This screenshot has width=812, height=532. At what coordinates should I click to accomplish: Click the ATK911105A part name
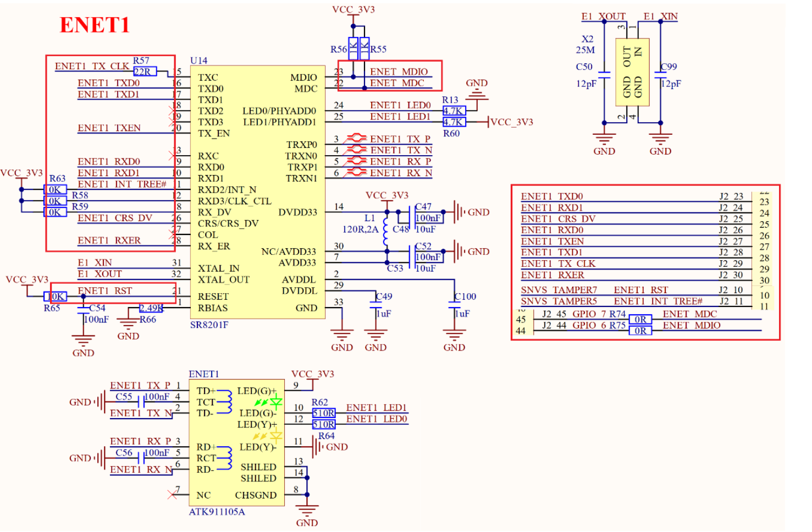click(x=217, y=512)
